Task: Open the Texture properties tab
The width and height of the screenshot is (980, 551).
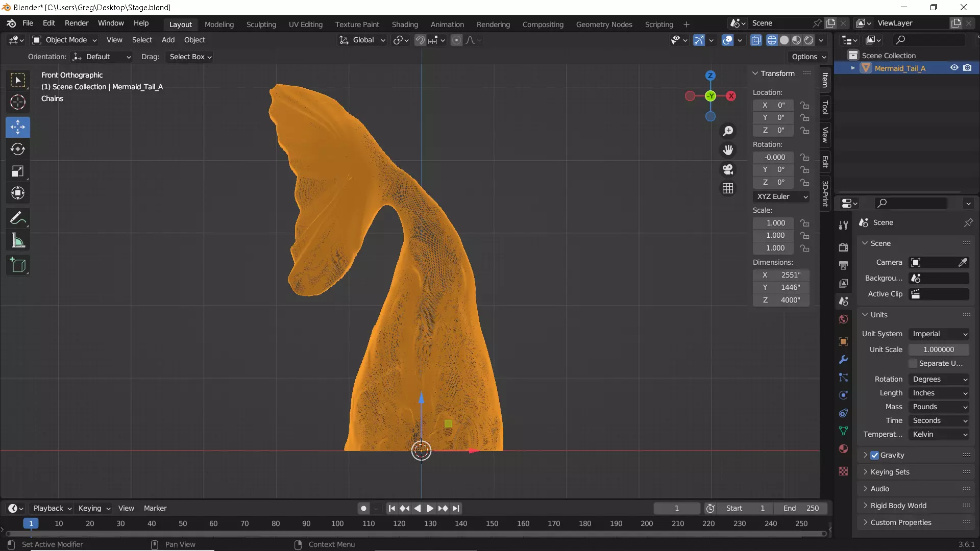Action: pos(843,471)
